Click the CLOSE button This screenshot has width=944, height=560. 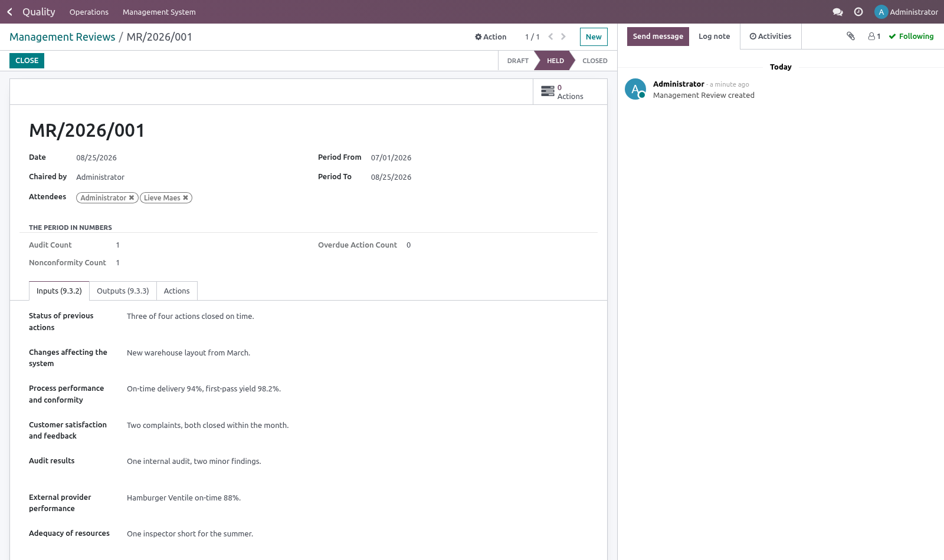coord(27,61)
